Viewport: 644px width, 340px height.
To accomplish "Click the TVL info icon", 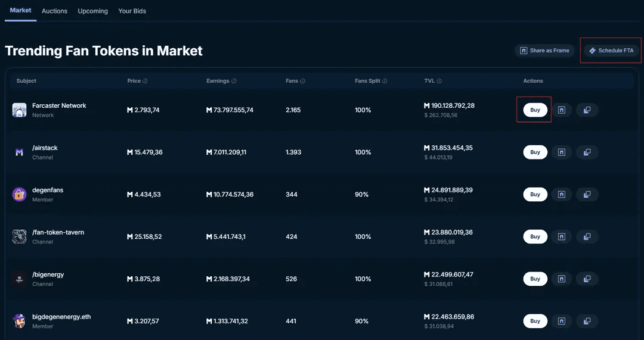I will pyautogui.click(x=439, y=81).
